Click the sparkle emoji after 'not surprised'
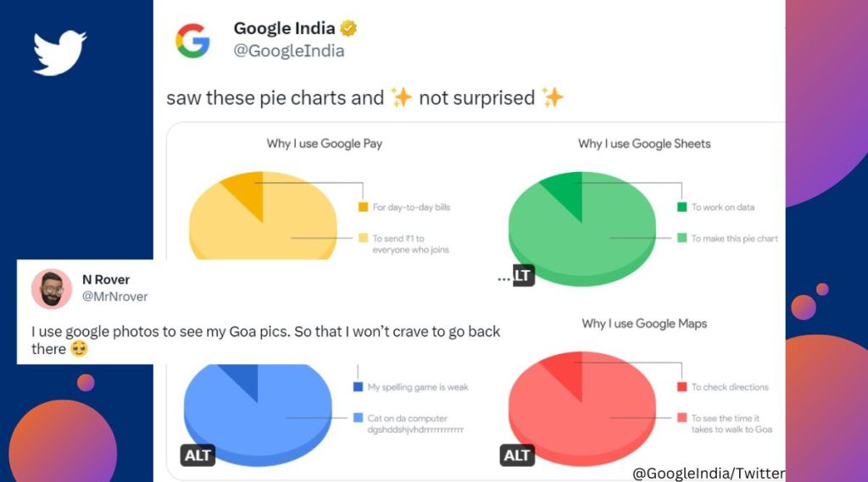This screenshot has width=868, height=482. [553, 97]
